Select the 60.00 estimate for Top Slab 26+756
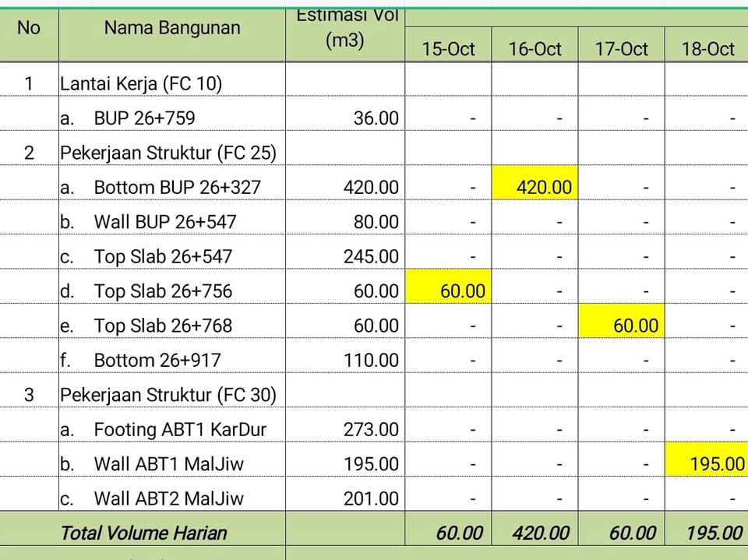The height and width of the screenshot is (560, 748). coord(345,287)
